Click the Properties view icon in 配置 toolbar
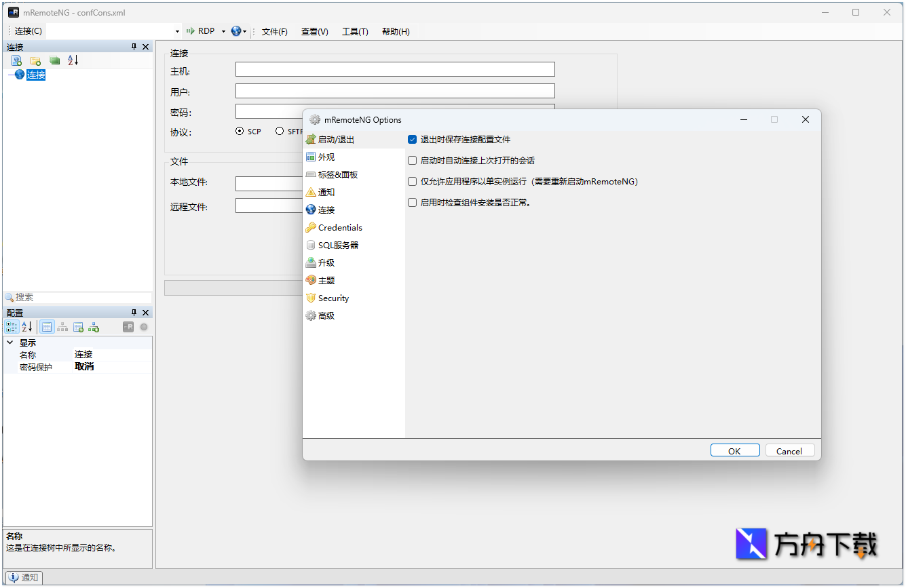 tap(47, 327)
